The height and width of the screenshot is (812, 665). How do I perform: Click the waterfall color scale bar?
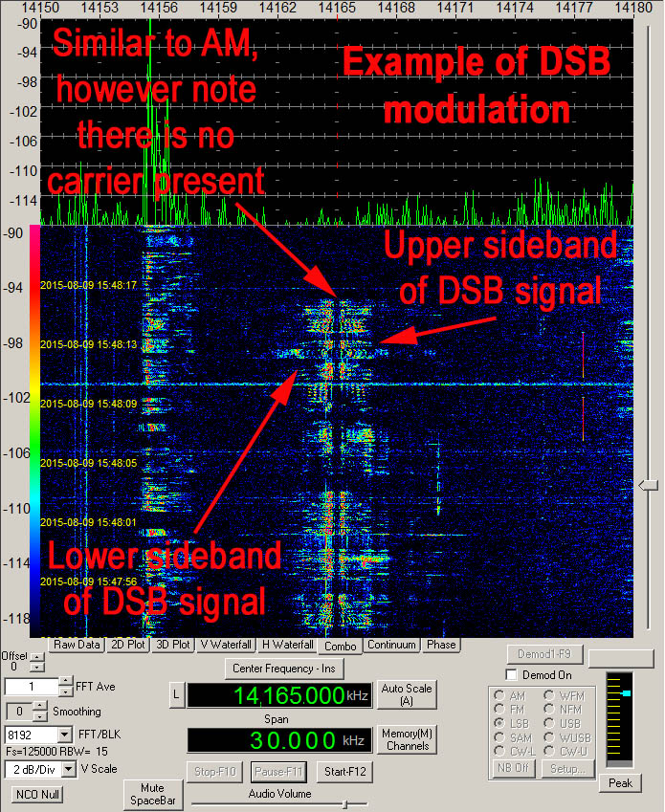[34, 430]
